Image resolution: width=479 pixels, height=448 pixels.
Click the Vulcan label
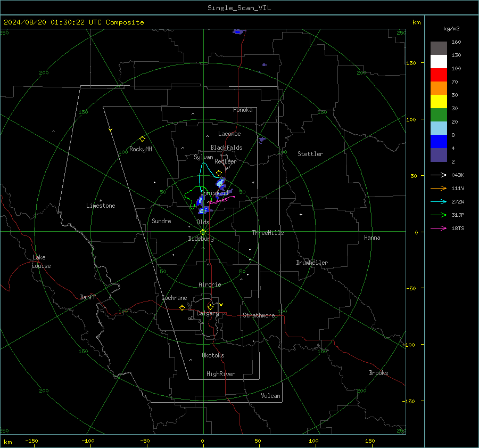coord(270,396)
